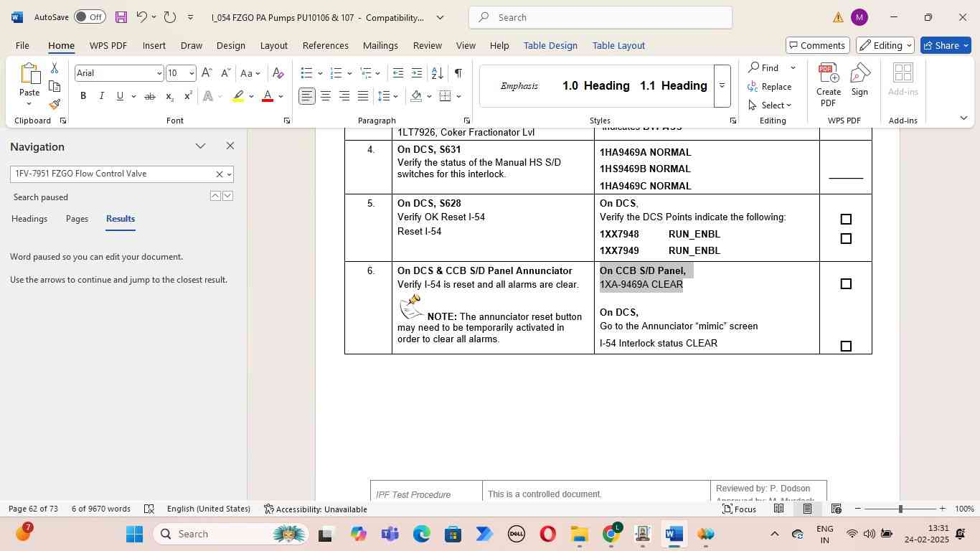Open Microsoft Teams from taskbar
This screenshot has width=980, height=551.
(390, 534)
